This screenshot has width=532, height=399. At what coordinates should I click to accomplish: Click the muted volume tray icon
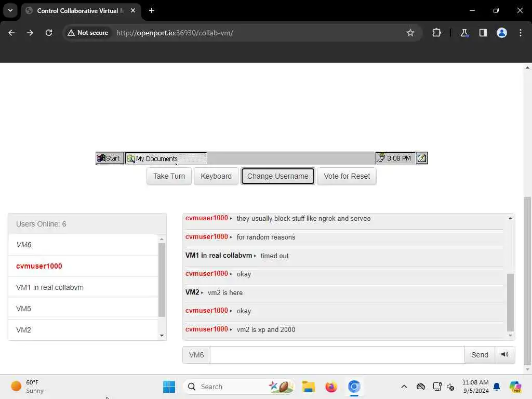pyautogui.click(x=450, y=387)
